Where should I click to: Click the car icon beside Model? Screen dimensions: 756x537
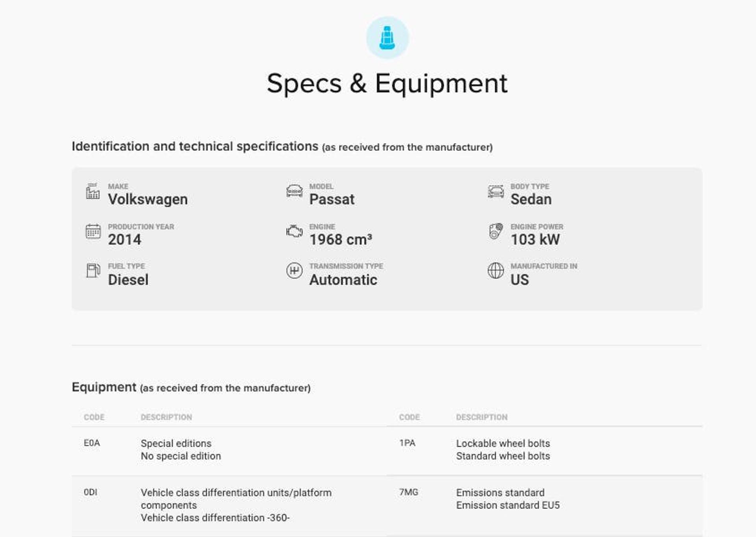[294, 191]
